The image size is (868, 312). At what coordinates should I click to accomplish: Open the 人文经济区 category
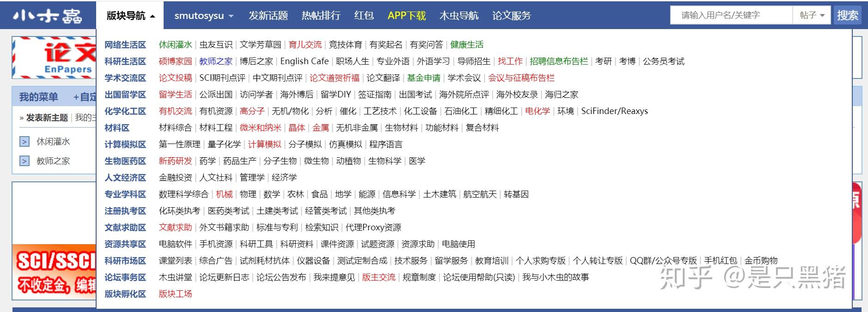(125, 178)
